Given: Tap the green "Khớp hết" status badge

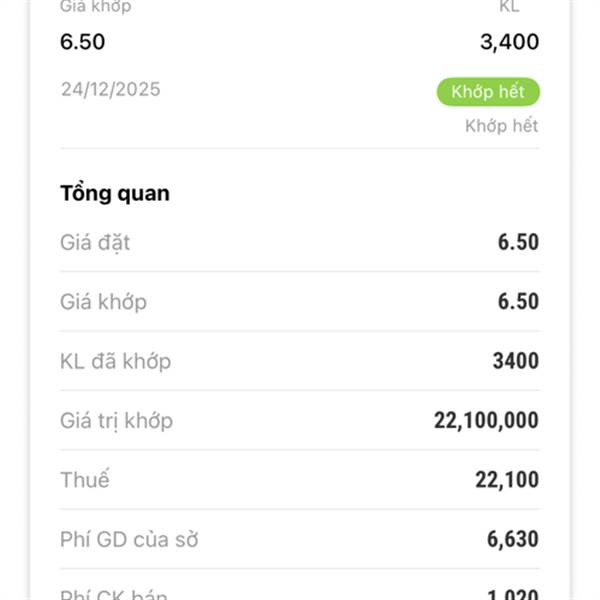Looking at the screenshot, I should coord(488,92).
